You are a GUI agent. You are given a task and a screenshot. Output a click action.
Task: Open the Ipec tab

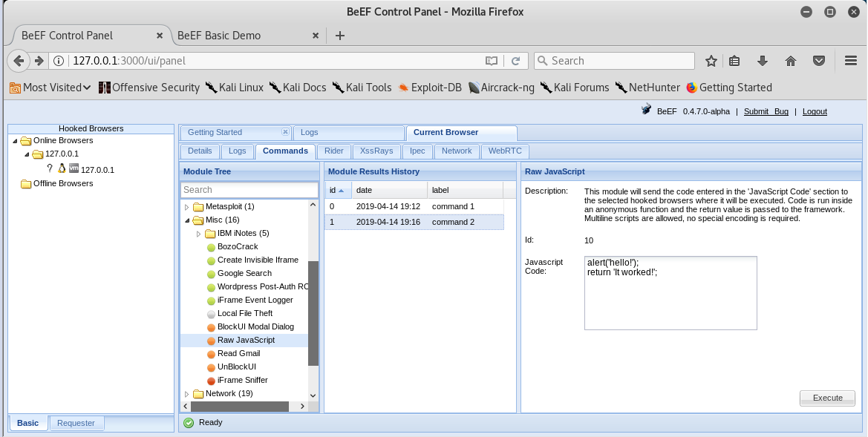pyautogui.click(x=417, y=151)
